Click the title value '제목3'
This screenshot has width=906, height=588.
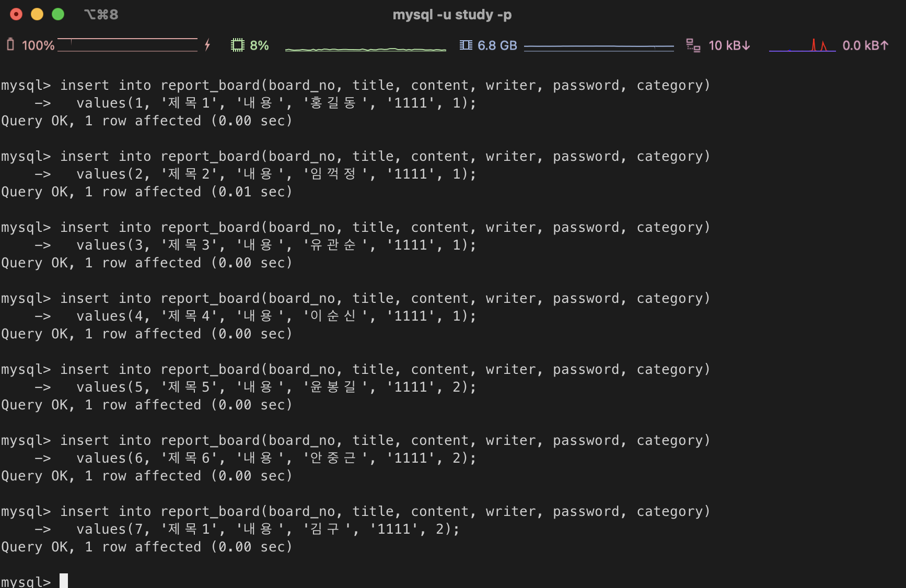(x=189, y=245)
